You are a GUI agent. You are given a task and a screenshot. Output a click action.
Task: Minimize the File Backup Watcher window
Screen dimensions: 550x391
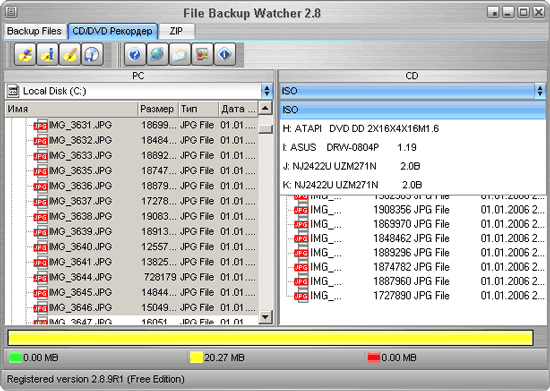point(508,12)
